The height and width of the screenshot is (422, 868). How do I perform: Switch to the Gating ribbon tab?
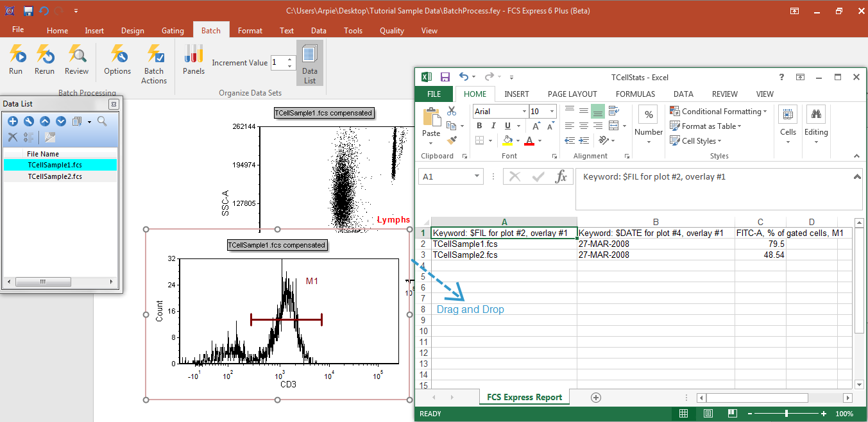173,31
